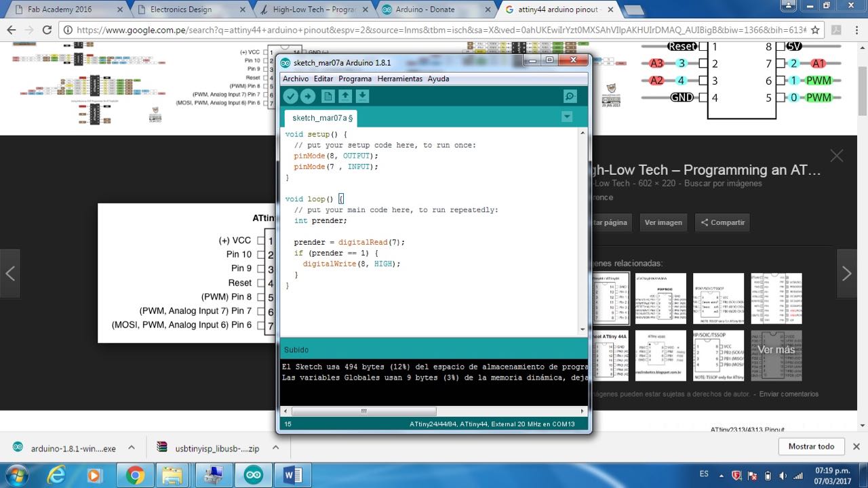This screenshot has width=868, height=488.
Task: Click the 'Ver imagen' button
Action: (x=662, y=222)
